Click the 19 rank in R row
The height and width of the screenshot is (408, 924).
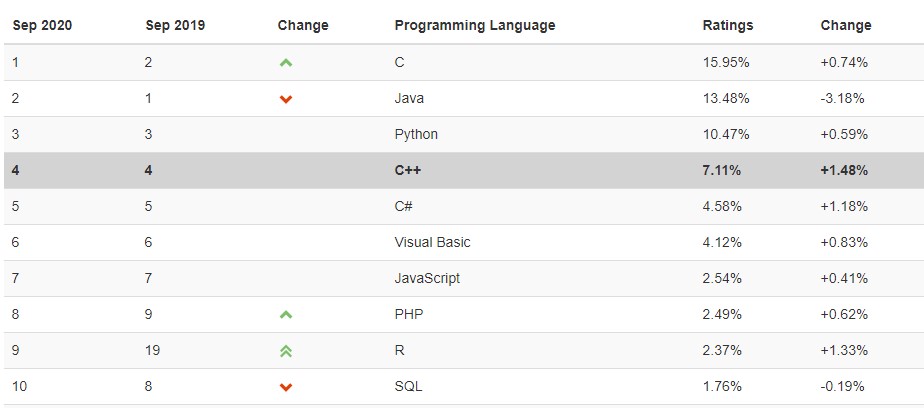pyautogui.click(x=152, y=350)
